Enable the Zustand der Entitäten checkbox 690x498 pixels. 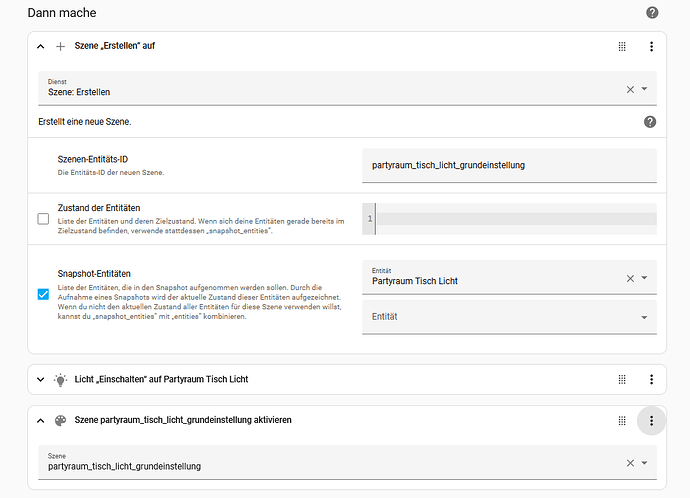coord(43,219)
